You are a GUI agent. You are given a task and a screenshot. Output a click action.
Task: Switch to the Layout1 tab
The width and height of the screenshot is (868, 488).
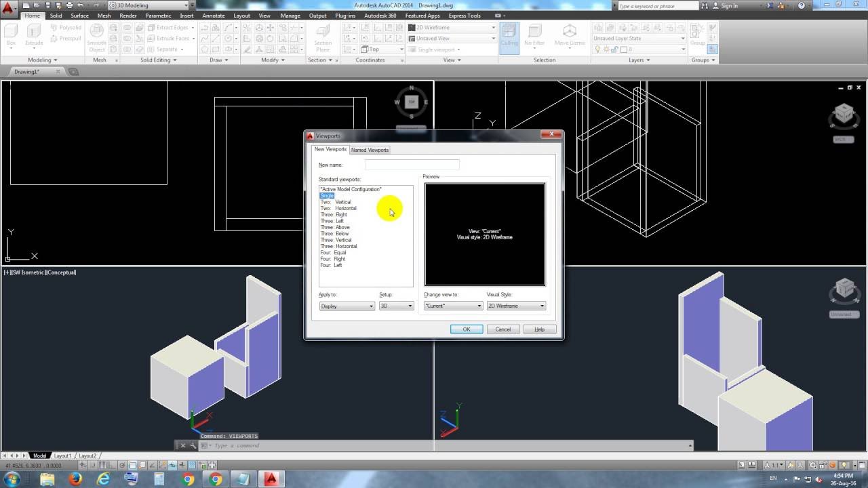pyautogui.click(x=62, y=456)
